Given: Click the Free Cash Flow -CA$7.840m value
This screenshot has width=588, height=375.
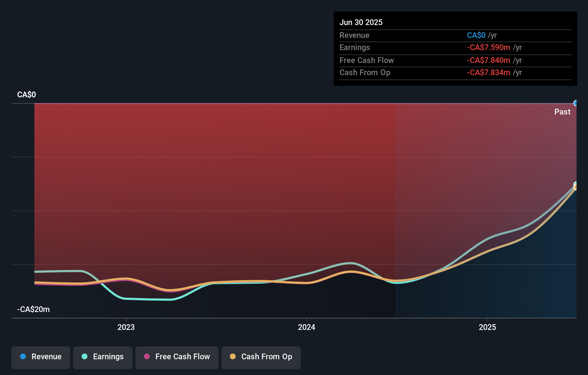Looking at the screenshot, I should (x=494, y=60).
